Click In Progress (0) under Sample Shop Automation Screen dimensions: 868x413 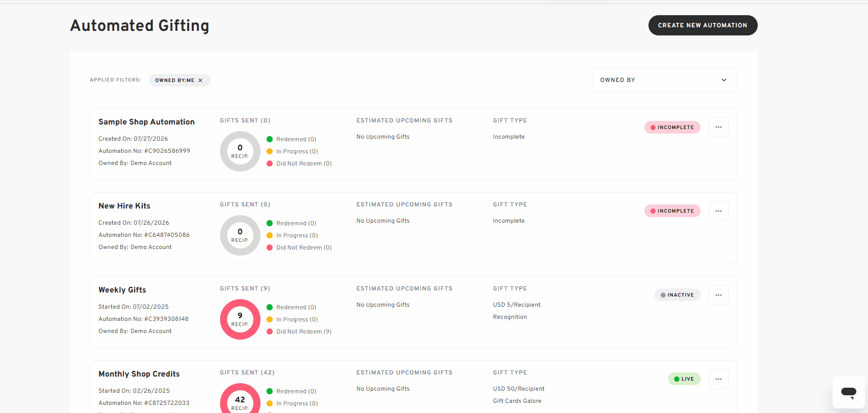[292, 151]
